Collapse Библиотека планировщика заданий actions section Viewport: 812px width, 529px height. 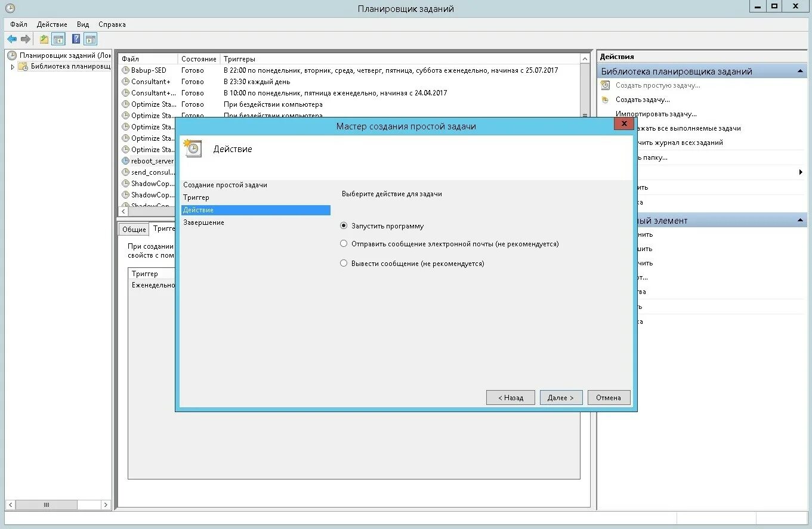coord(799,72)
